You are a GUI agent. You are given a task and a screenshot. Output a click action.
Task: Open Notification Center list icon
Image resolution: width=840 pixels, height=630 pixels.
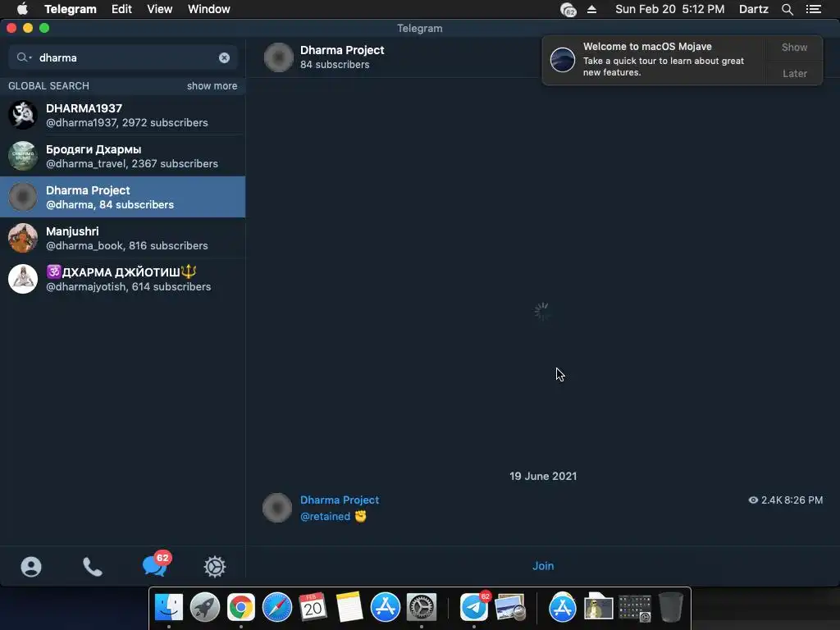813,9
